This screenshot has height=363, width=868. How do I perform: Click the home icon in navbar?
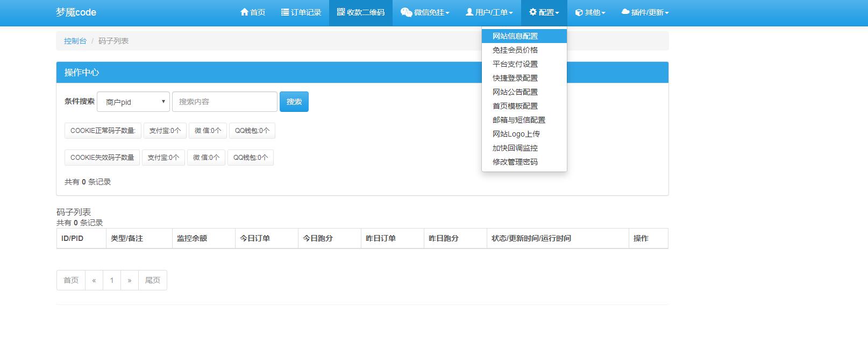[x=244, y=12]
